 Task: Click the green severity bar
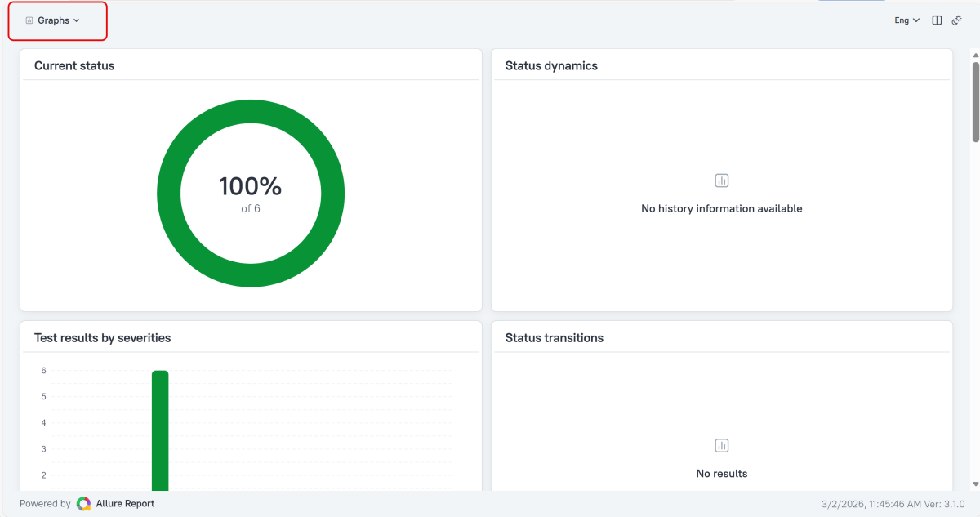[x=160, y=429]
